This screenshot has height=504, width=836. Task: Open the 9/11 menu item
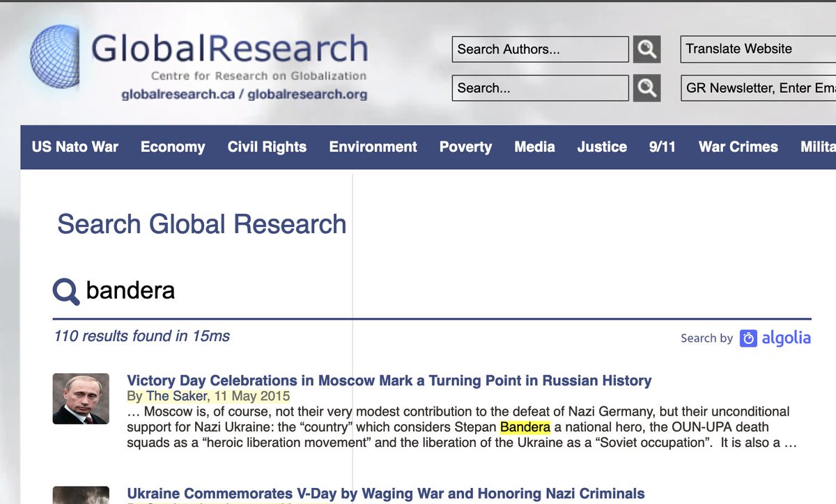(663, 147)
